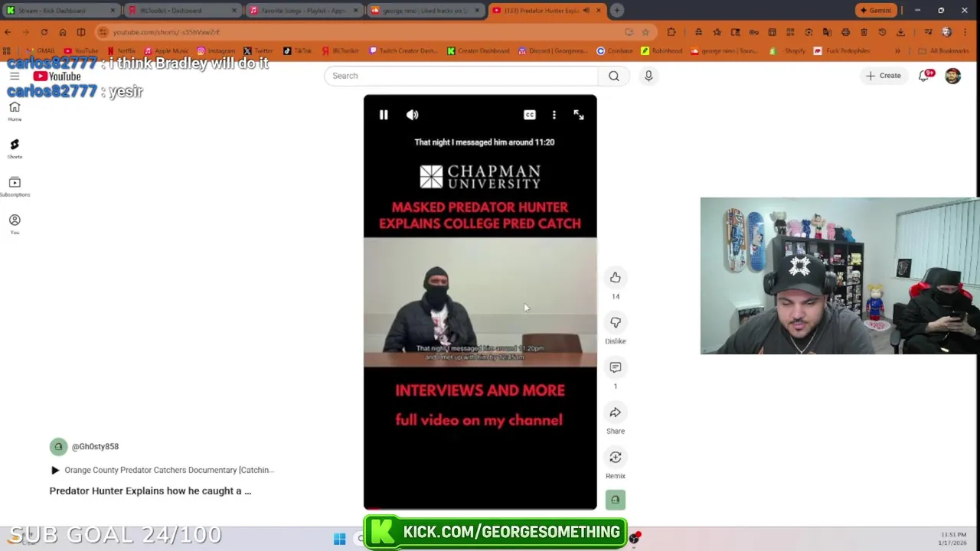Pause the YouTube Shorts video

[384, 115]
